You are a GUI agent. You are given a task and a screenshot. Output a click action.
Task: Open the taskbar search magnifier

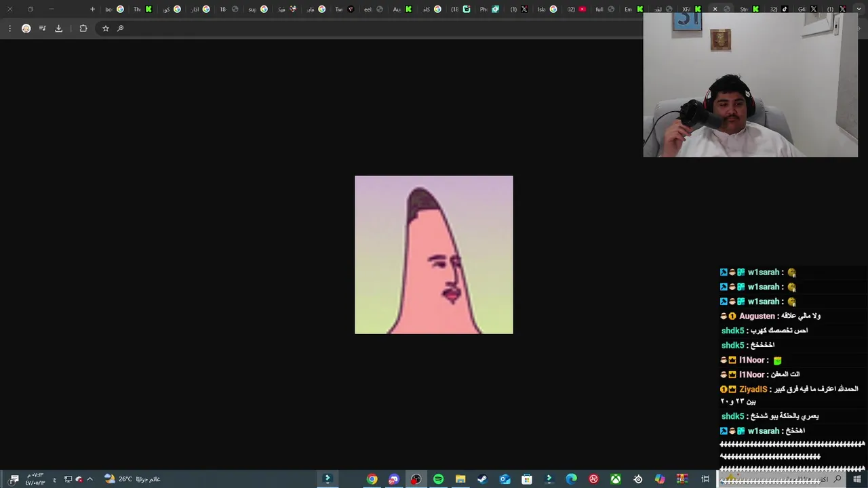[837, 479]
